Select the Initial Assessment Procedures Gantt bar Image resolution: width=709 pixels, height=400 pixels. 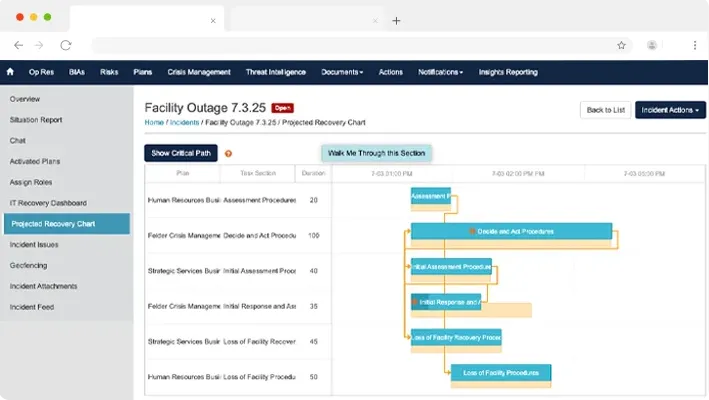[451, 267]
